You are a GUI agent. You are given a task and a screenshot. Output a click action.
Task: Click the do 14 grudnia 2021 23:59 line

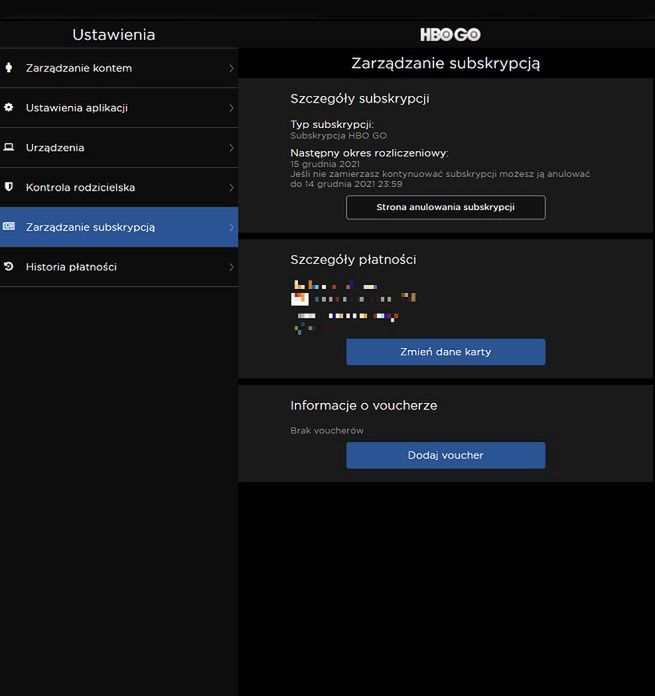(x=346, y=184)
